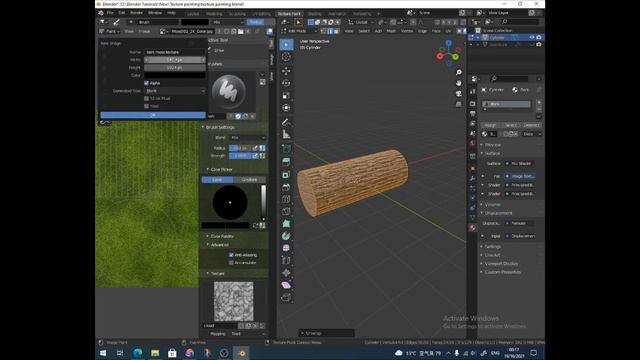This screenshot has height=360, width=640.
Task: Open the Modifier wrench properties tab
Action: tap(473, 178)
